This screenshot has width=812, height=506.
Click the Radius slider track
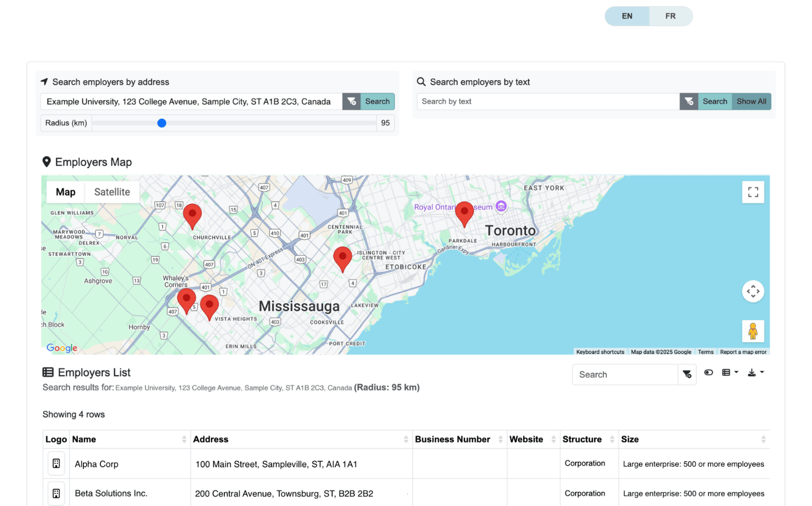pyautogui.click(x=234, y=123)
